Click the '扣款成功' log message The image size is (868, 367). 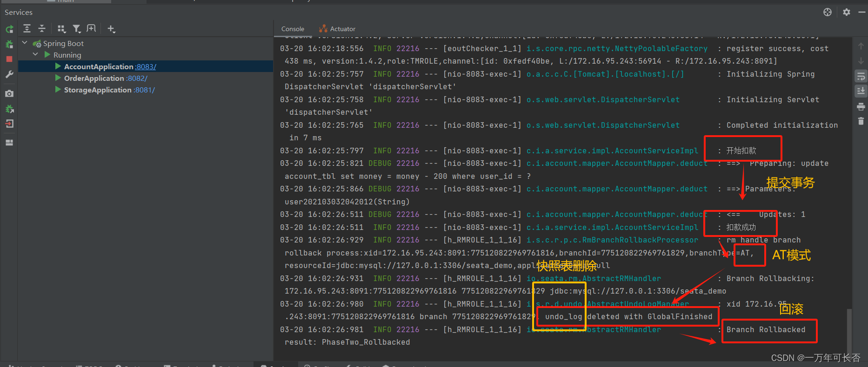click(741, 228)
